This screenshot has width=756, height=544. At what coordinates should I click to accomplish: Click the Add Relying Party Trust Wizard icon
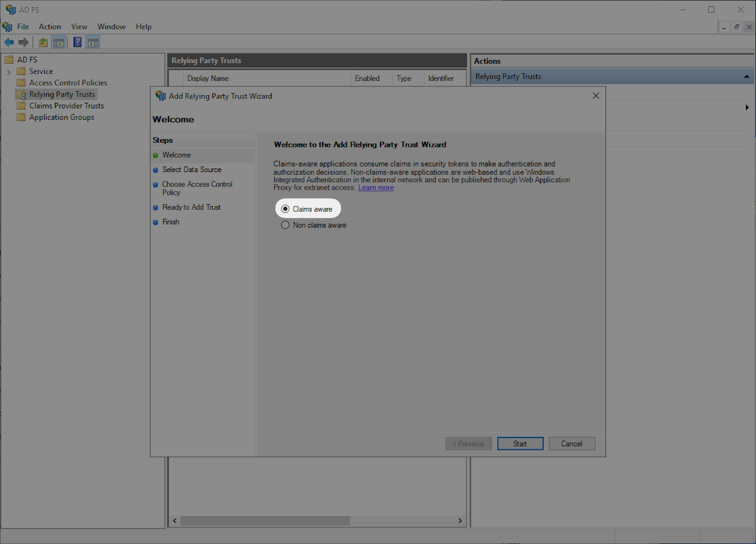[x=161, y=96]
